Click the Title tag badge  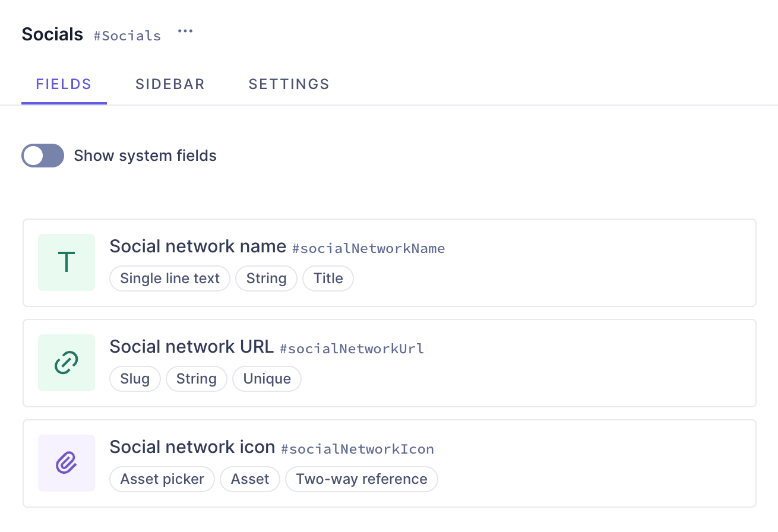click(x=328, y=278)
